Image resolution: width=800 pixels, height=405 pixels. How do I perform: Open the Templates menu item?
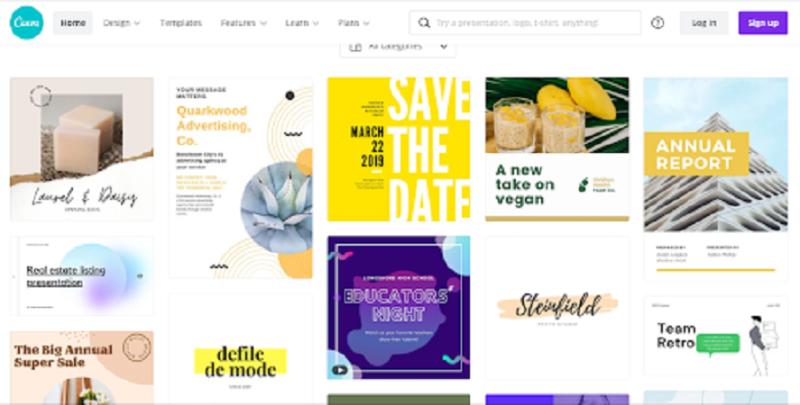(181, 23)
